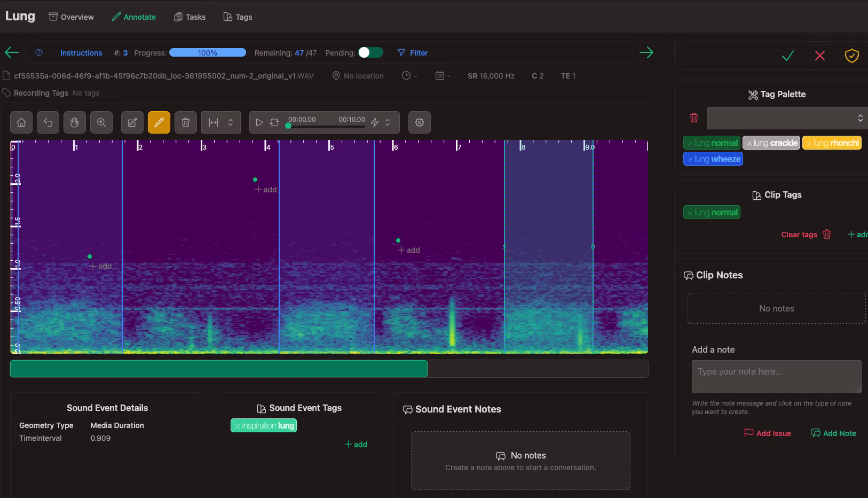Toggle the Pending switch

click(370, 52)
